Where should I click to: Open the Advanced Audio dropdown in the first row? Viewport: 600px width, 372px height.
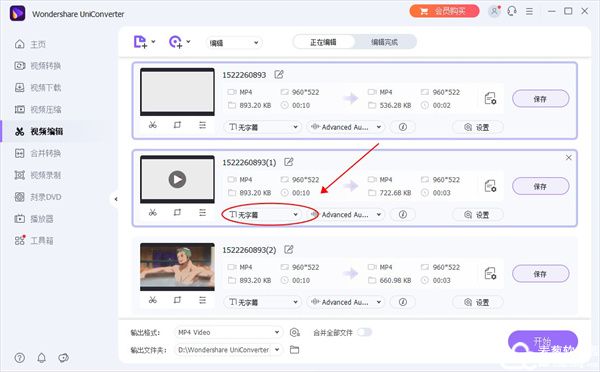tap(346, 127)
